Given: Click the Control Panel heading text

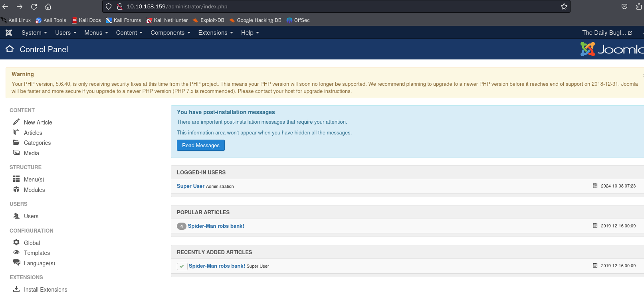Looking at the screenshot, I should (44, 49).
